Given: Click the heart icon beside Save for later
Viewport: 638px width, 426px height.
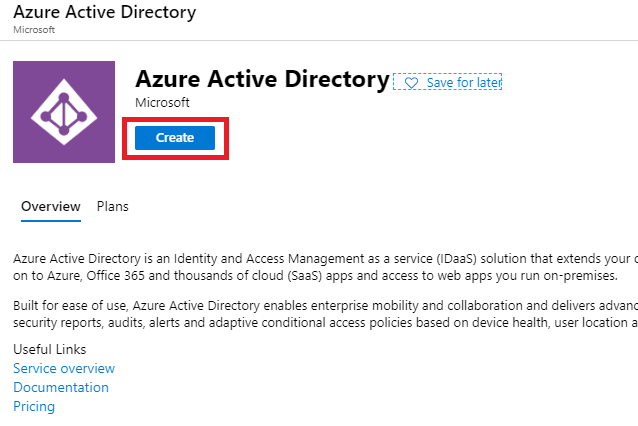Looking at the screenshot, I should (411, 82).
